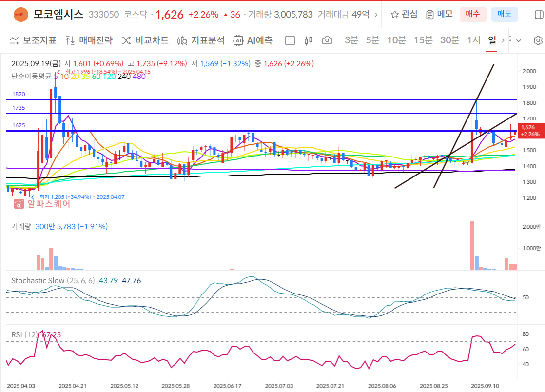The image size is (545, 392).
Task: Click the blue 매도 sell button
Action: click(505, 14)
